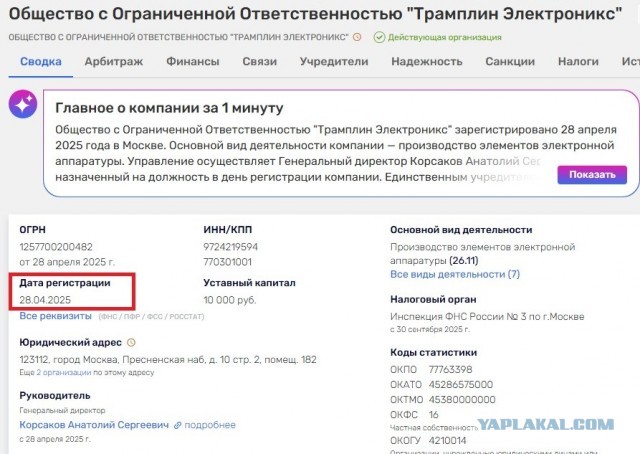Open the Сводка tab

pos(41,62)
